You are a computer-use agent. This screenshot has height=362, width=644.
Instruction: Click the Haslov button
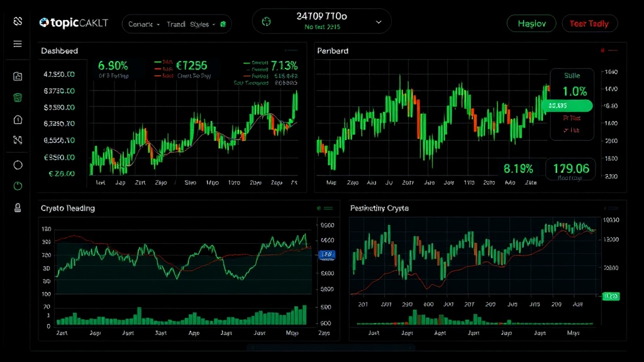click(x=531, y=23)
